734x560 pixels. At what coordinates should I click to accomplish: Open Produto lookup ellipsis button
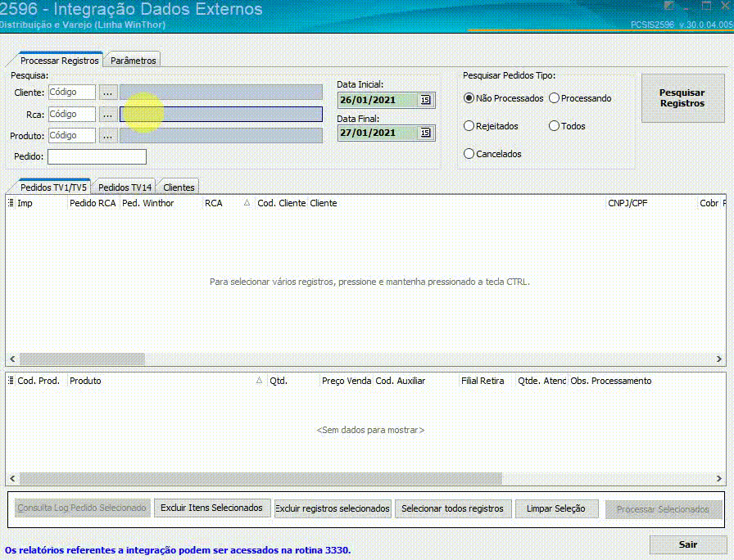pos(107,136)
